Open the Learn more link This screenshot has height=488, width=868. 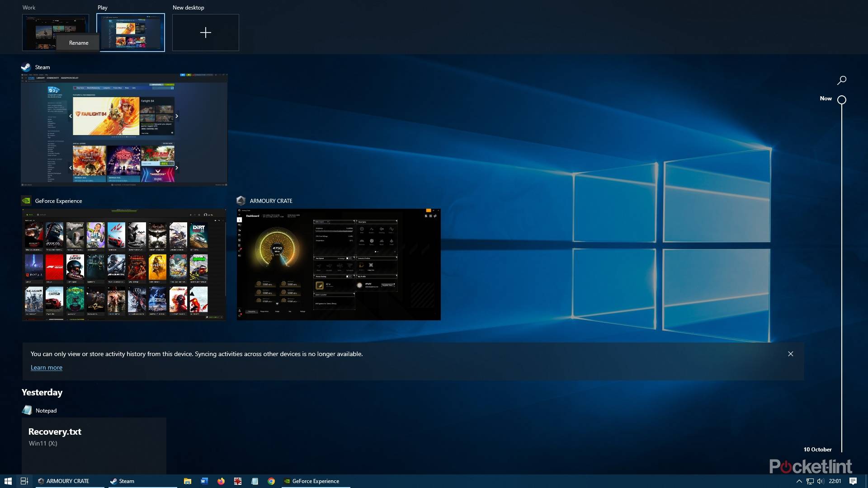47,367
